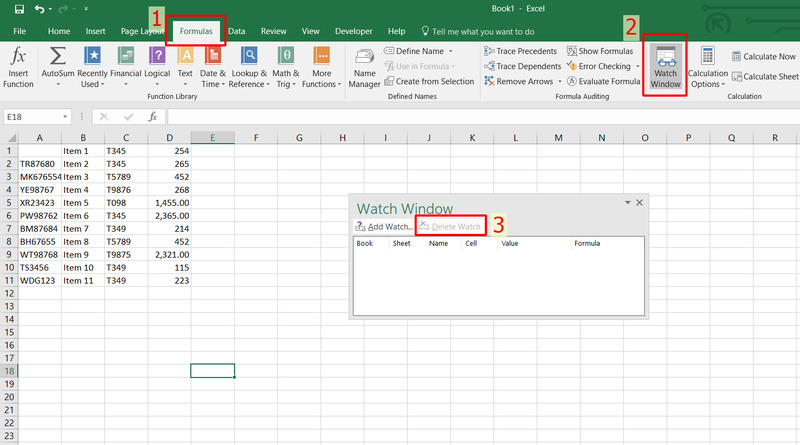Viewport: 800px width, 445px height.
Task: Click the Name Box showing E18
Action: click(40, 117)
